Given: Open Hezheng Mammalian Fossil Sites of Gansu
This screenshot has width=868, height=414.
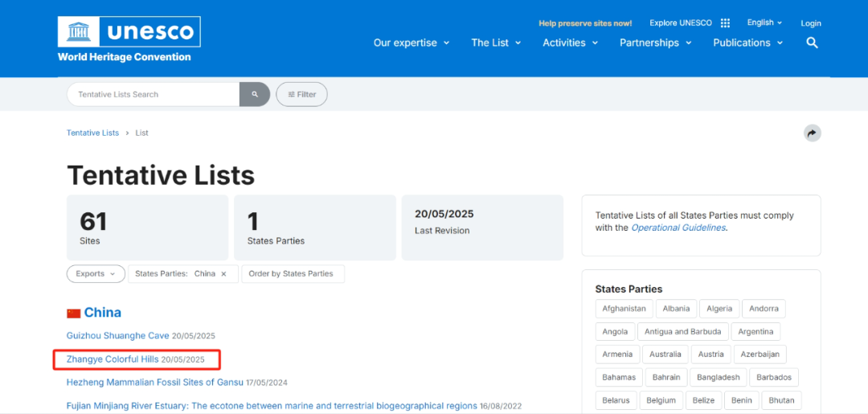Looking at the screenshot, I should 155,383.
